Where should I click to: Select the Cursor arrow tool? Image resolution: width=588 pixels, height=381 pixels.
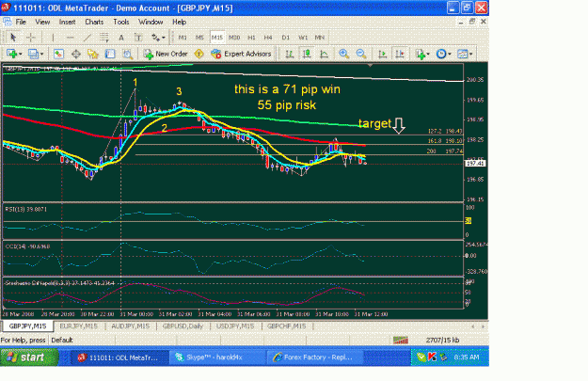13,38
